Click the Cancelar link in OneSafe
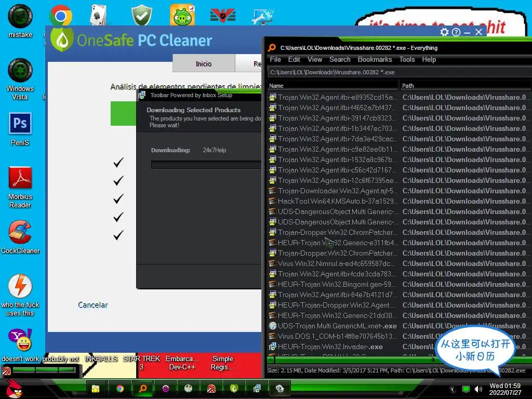Image resolution: width=532 pixels, height=399 pixels. pos(92,305)
